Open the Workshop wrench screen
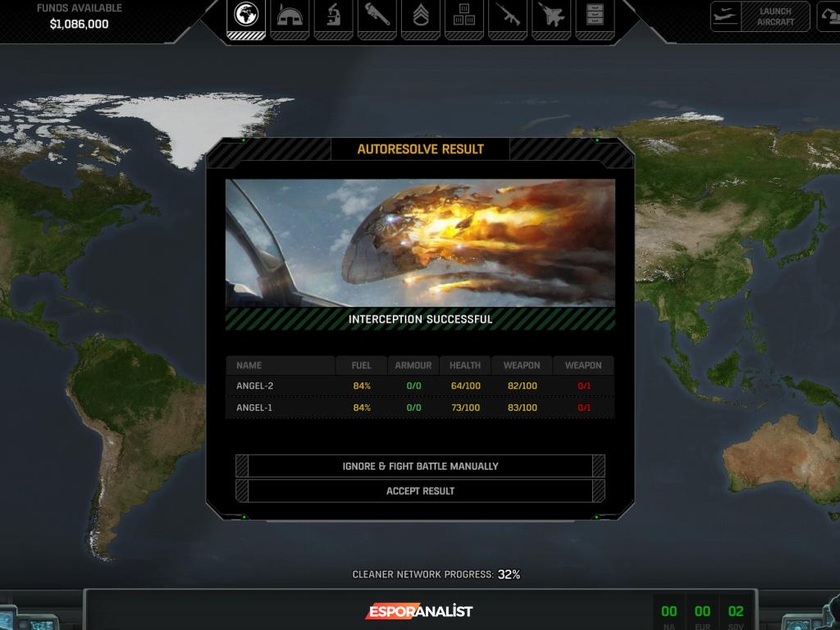The height and width of the screenshot is (630, 840). coord(377,16)
